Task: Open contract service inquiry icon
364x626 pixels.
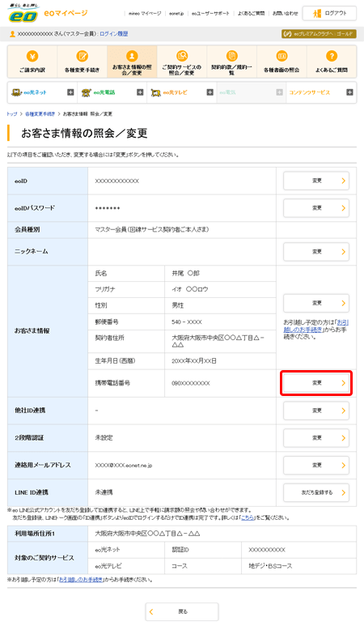Action: (x=182, y=56)
